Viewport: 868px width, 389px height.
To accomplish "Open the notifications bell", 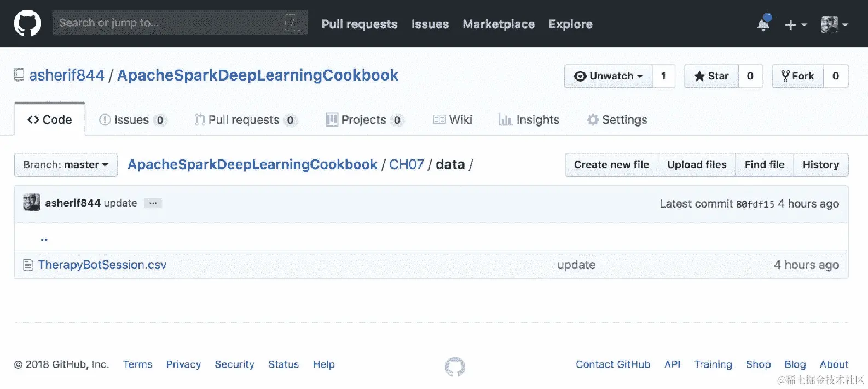I will tap(763, 24).
